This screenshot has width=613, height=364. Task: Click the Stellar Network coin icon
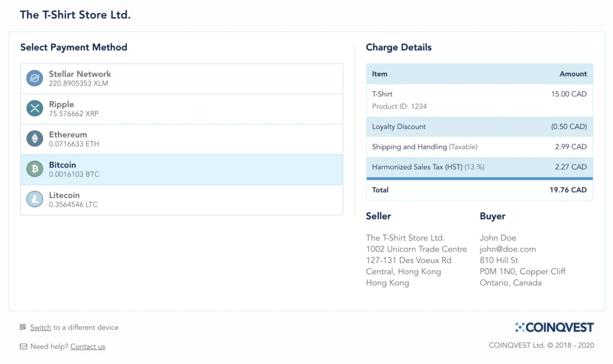click(35, 78)
